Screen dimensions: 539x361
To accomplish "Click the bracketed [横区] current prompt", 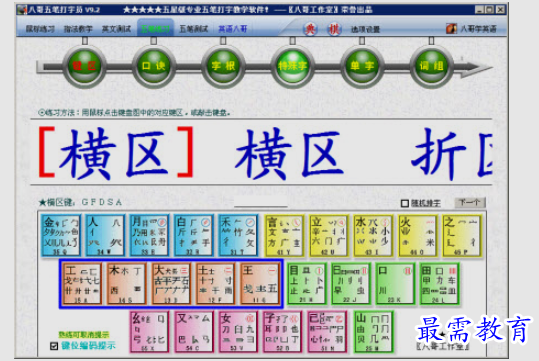I will pyautogui.click(x=116, y=153).
